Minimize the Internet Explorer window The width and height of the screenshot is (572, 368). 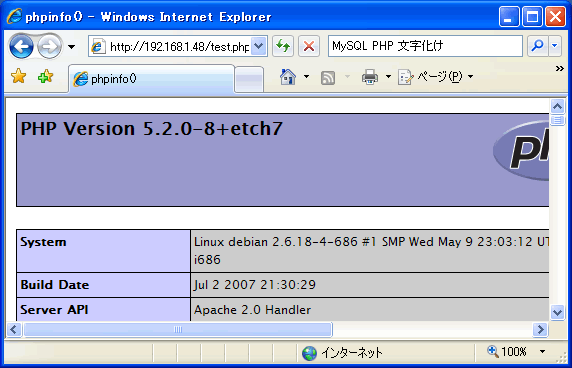click(509, 17)
